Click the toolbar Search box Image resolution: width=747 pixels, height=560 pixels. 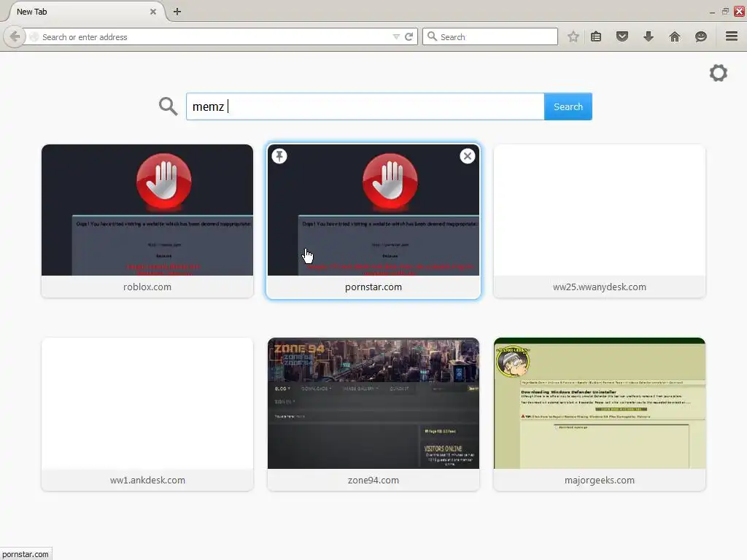[489, 36]
